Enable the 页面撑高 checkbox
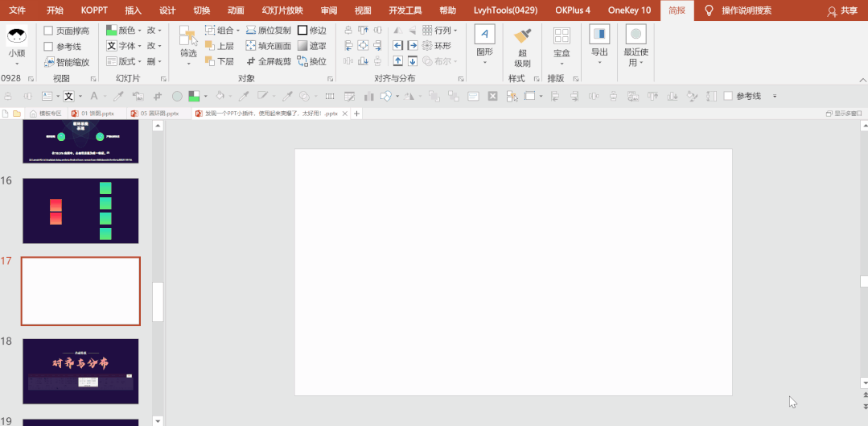The image size is (868, 426). click(x=49, y=31)
